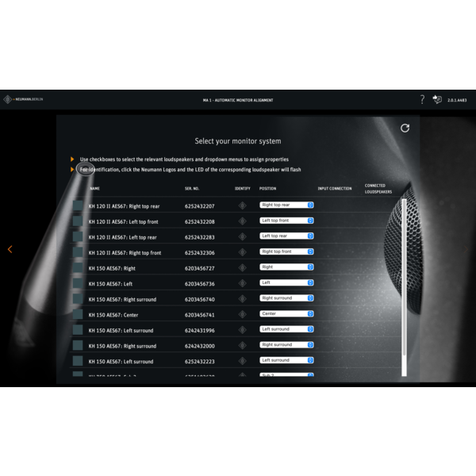Click the KH 120 II AES67: Right top front name
Screen dimensions: 476x476
[125, 252]
